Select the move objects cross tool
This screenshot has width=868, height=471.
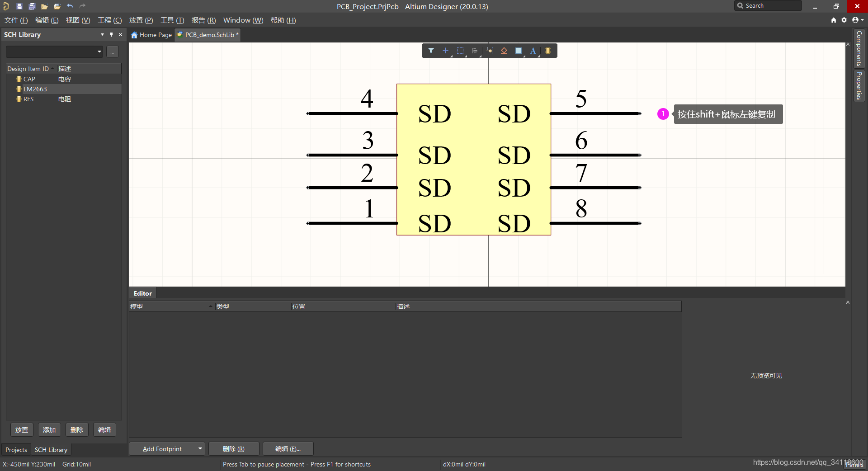tap(445, 51)
